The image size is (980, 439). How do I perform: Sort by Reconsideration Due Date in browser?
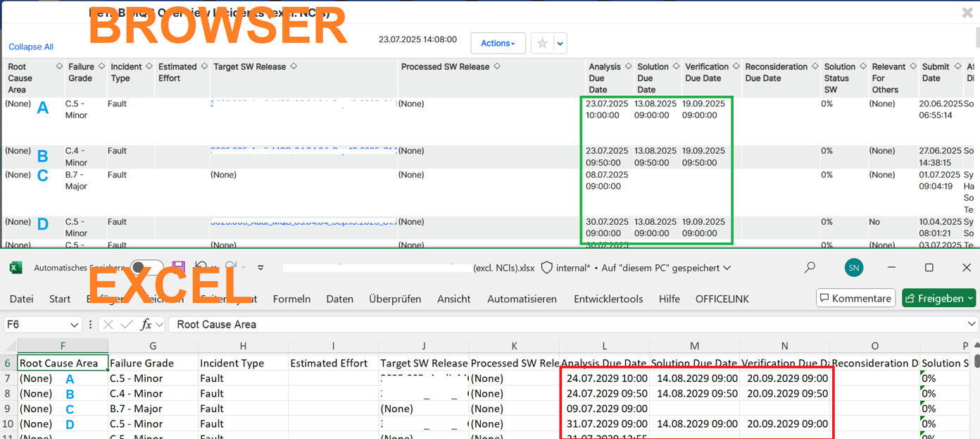click(815, 66)
